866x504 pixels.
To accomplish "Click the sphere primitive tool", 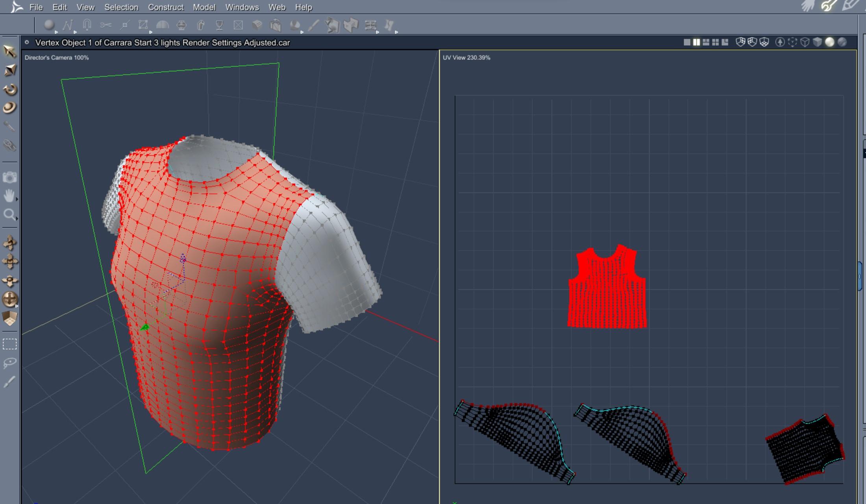I will click(49, 25).
